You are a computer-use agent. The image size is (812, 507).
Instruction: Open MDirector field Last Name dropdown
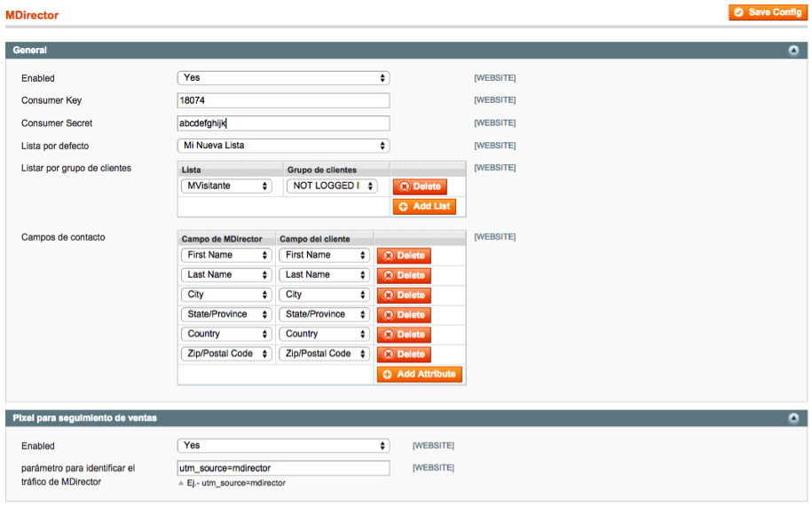[x=226, y=274]
